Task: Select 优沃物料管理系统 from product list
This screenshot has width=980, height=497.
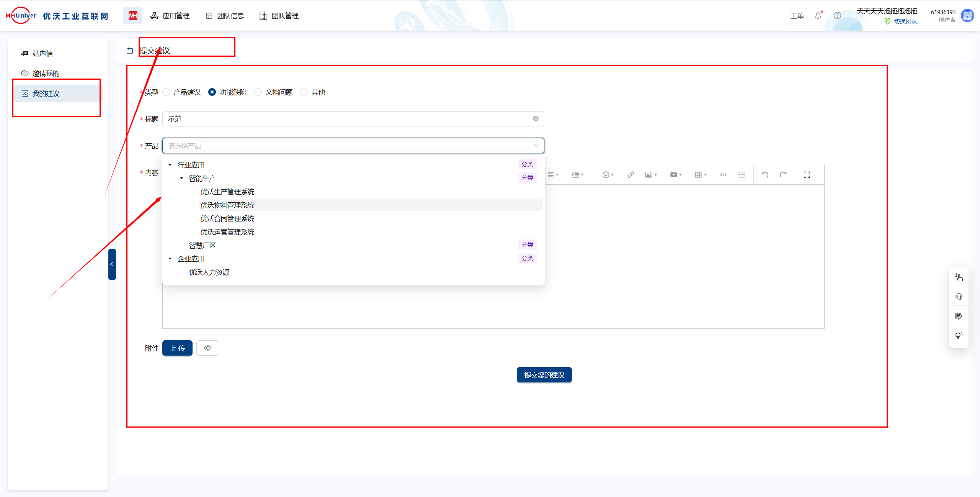Action: coord(227,205)
